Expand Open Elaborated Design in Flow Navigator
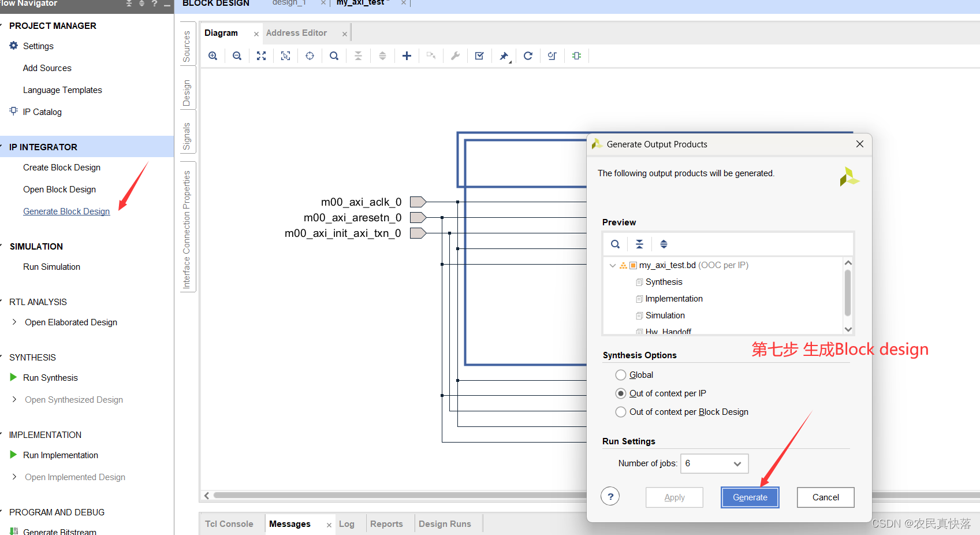Image resolution: width=980 pixels, height=535 pixels. click(x=14, y=322)
